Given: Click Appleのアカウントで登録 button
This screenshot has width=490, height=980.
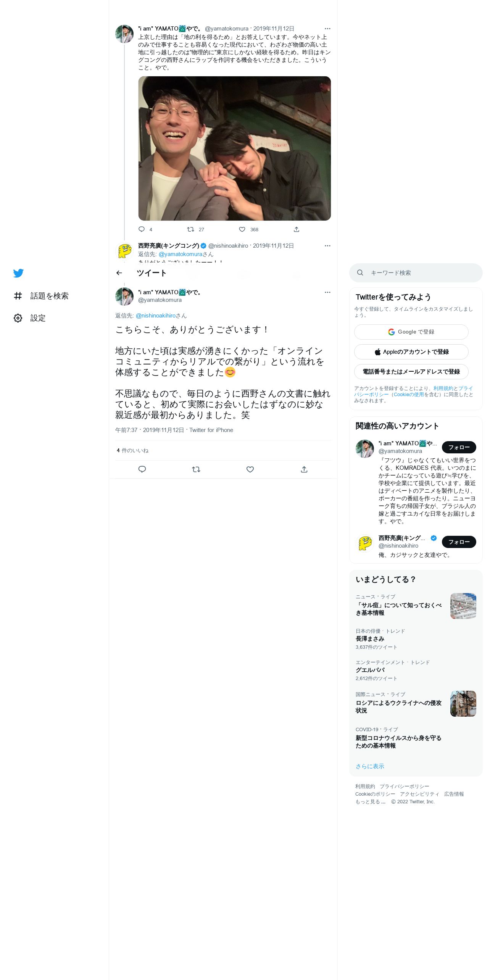Looking at the screenshot, I should pyautogui.click(x=411, y=352).
